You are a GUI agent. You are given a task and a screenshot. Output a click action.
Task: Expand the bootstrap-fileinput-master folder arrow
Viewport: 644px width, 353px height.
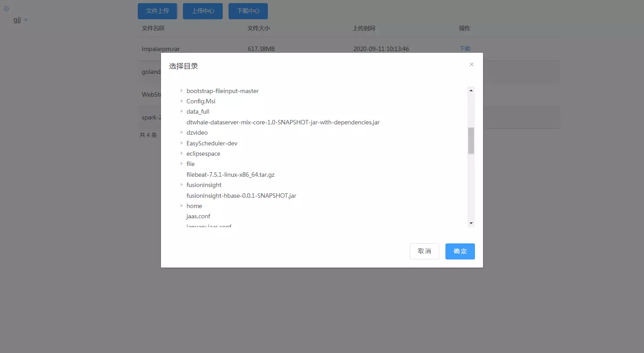click(182, 91)
